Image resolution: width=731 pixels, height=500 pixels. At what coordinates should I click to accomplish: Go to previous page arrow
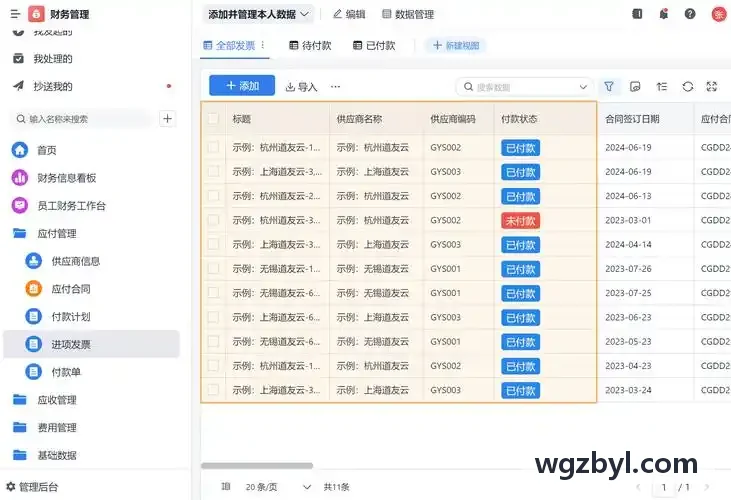tap(638, 487)
